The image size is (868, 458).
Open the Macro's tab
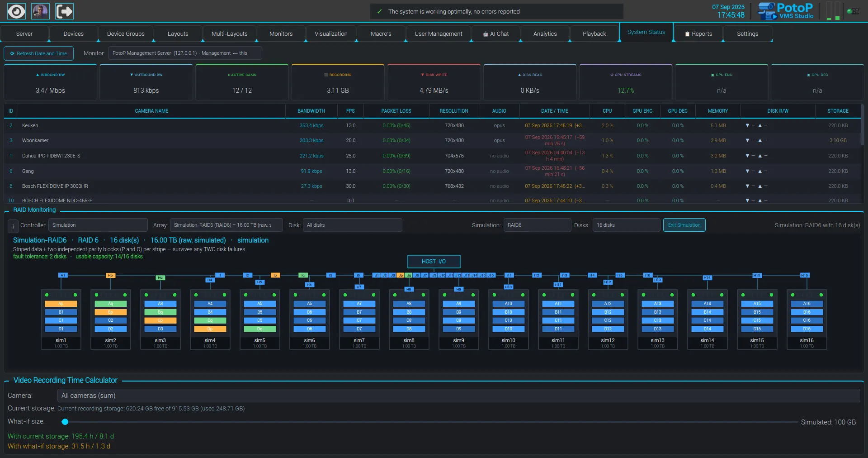[381, 34]
